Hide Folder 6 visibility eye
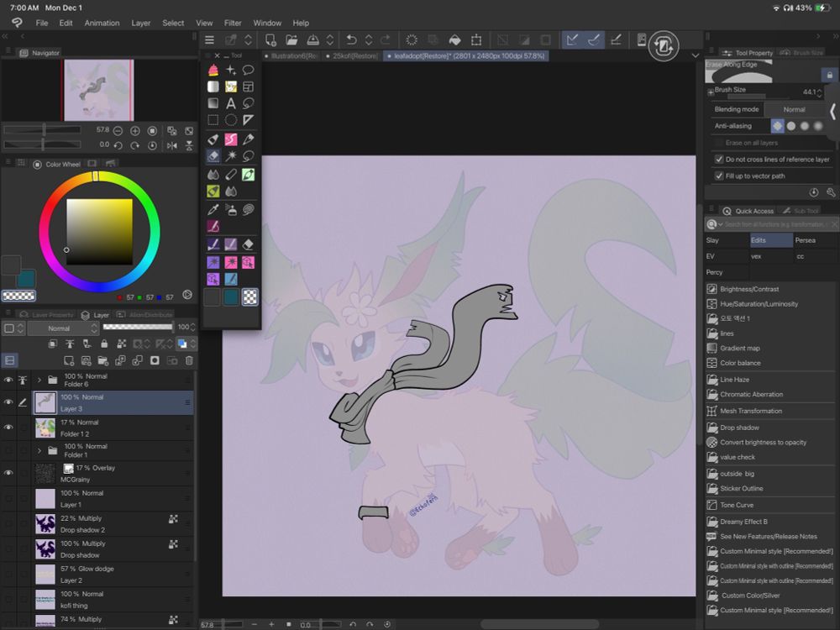The width and height of the screenshot is (840, 630). 8,380
